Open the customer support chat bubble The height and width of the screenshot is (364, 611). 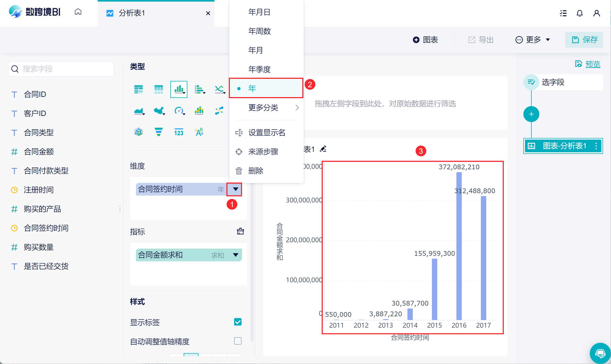pyautogui.click(x=600, y=353)
